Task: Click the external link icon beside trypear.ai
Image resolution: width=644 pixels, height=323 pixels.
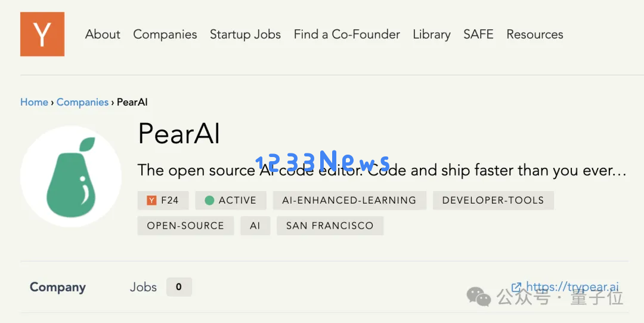Action: 516,287
